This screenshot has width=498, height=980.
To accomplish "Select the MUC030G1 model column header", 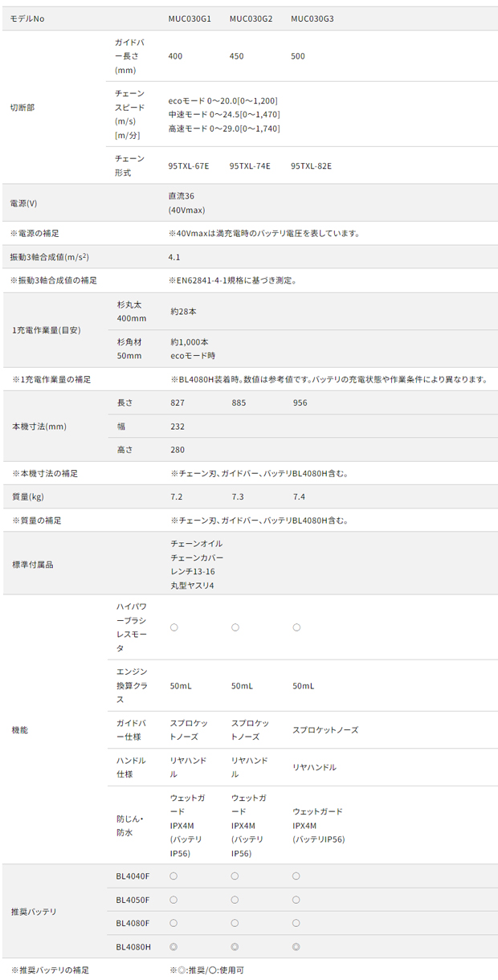I will [190, 18].
